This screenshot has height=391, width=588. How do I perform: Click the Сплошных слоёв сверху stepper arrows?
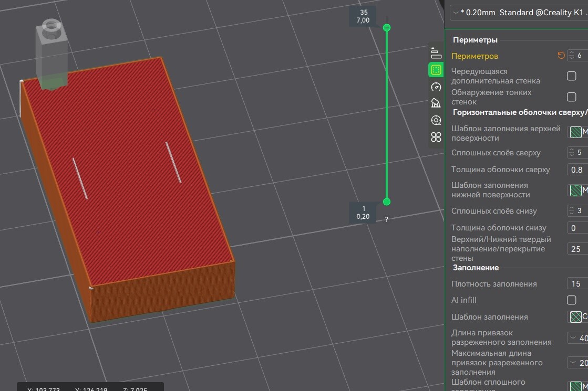[x=572, y=153]
